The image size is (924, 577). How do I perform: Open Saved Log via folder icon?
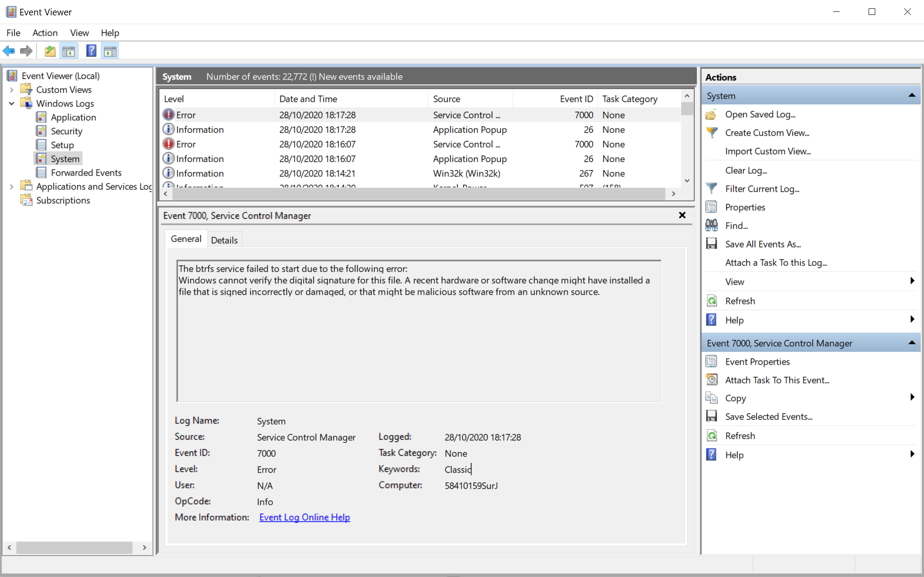tap(760, 114)
